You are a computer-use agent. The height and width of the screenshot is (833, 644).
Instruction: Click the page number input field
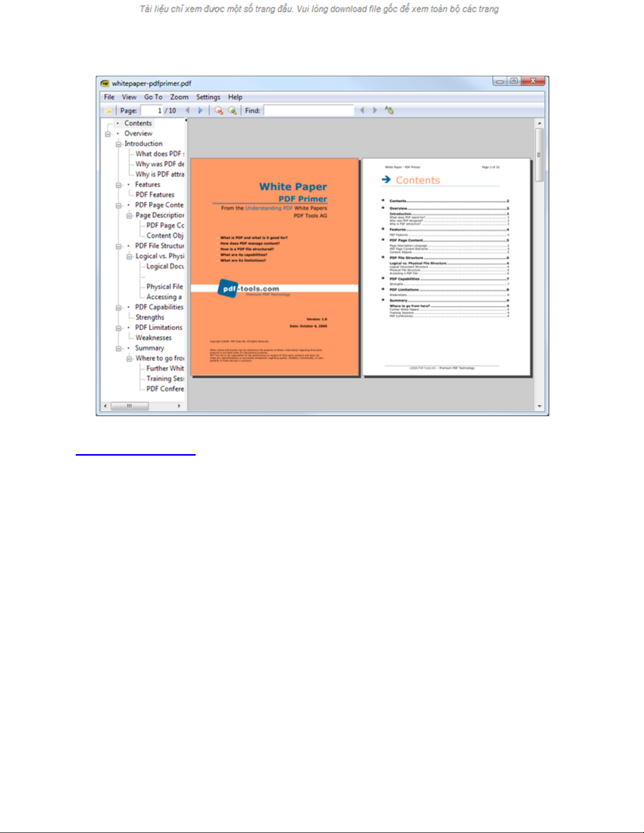[152, 110]
